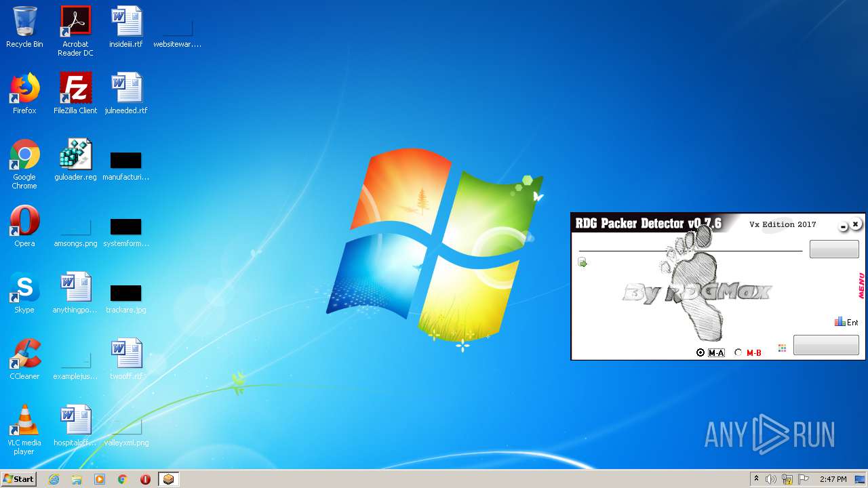Open the Windows Start menu

point(18,479)
